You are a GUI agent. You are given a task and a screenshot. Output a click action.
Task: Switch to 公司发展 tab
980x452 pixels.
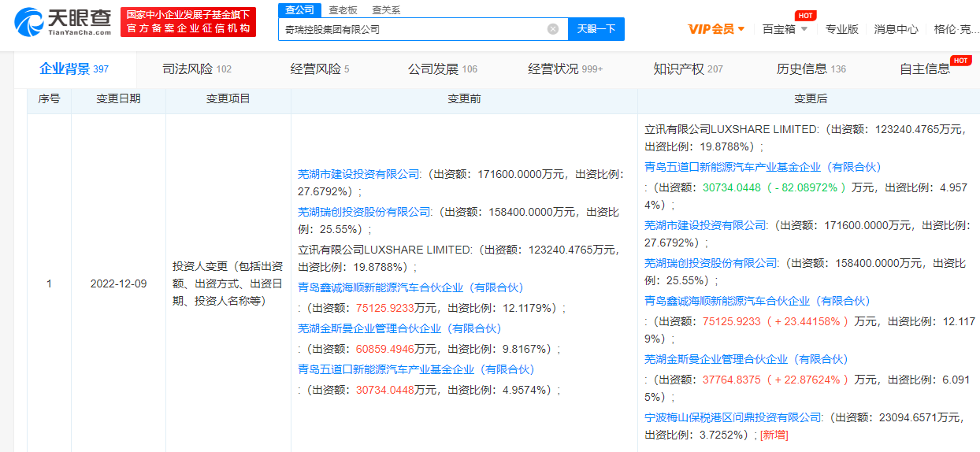coord(443,69)
